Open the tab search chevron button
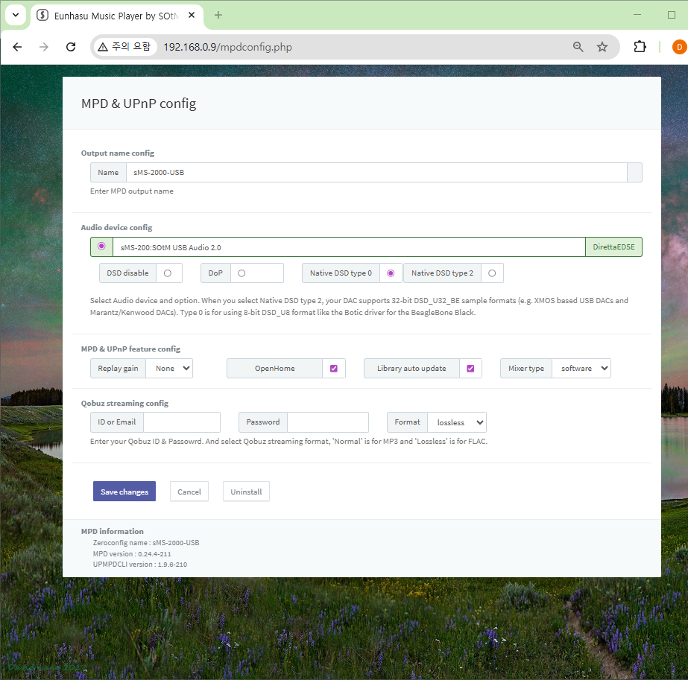The height and width of the screenshot is (680, 688). [x=15, y=15]
